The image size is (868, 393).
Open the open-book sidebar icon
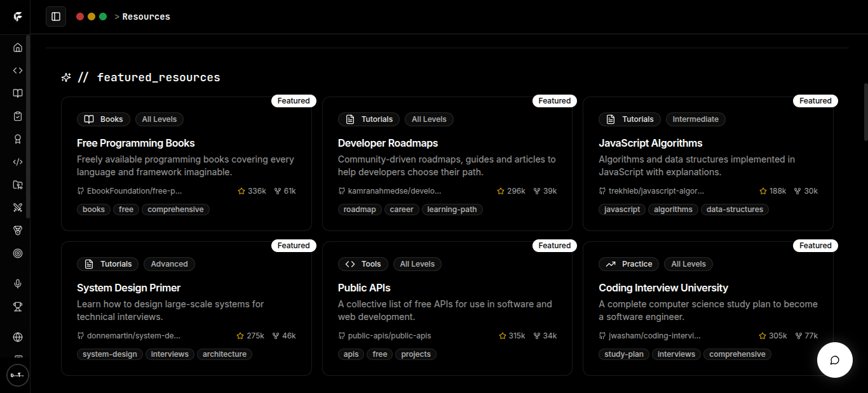click(18, 93)
